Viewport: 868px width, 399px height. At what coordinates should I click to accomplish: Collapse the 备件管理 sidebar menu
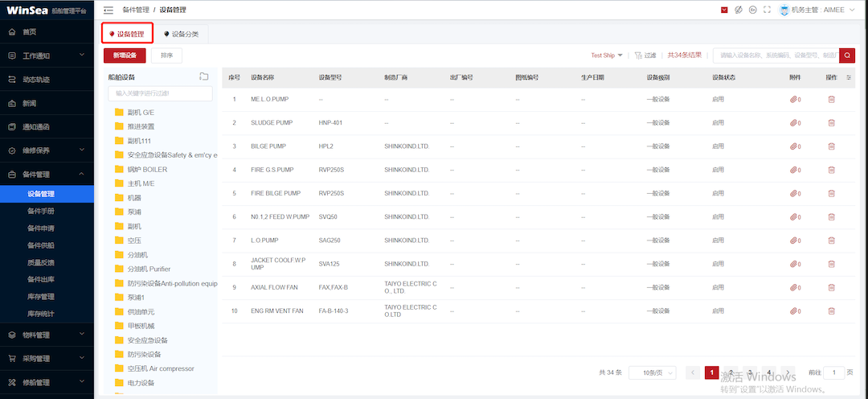click(x=47, y=174)
